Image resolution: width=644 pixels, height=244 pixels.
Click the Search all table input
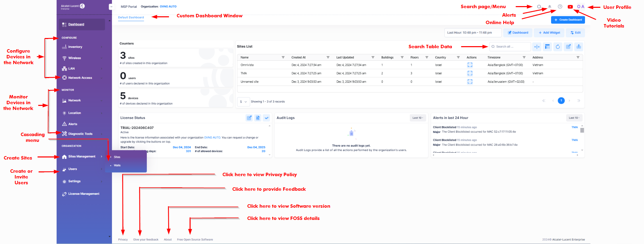tap(510, 46)
